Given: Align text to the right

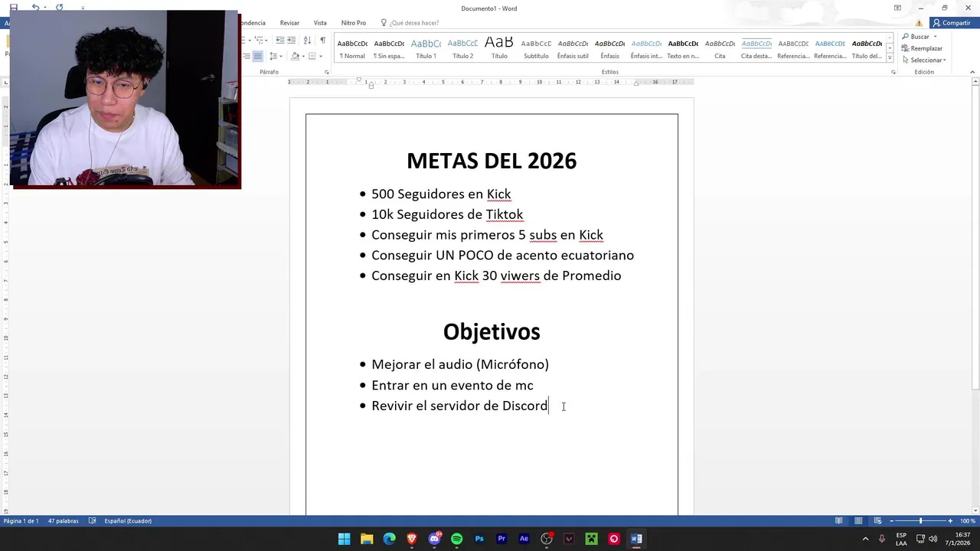Looking at the screenshot, I should coord(247,56).
